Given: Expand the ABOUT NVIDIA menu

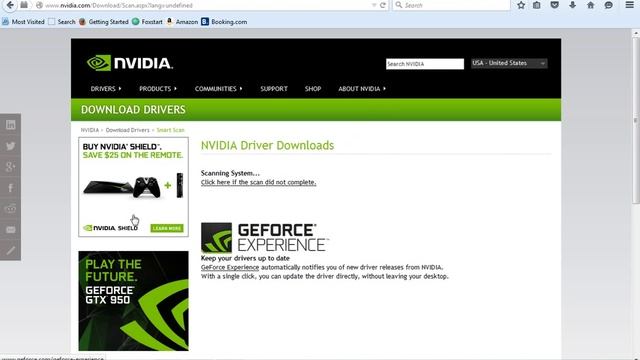Looking at the screenshot, I should click(362, 89).
